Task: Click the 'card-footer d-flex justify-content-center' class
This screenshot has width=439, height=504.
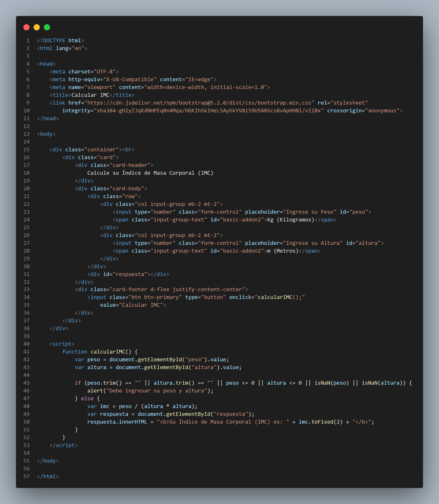Action: [177, 290]
